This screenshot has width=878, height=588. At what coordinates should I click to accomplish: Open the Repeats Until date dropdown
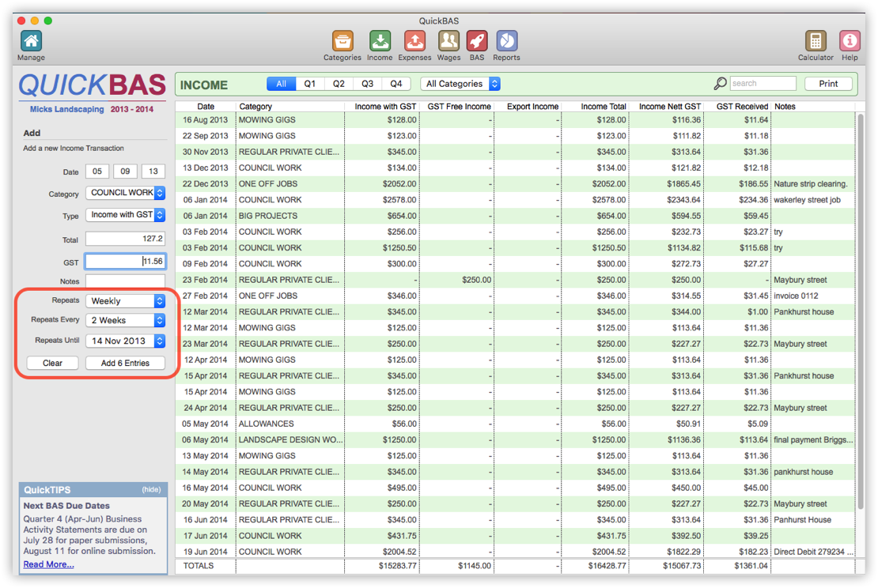[125, 341]
